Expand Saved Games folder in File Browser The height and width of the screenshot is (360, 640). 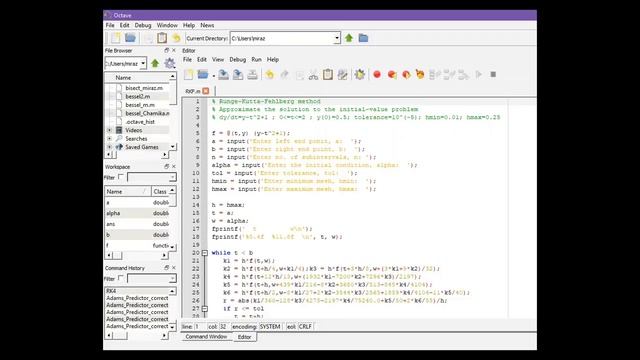click(x=109, y=147)
